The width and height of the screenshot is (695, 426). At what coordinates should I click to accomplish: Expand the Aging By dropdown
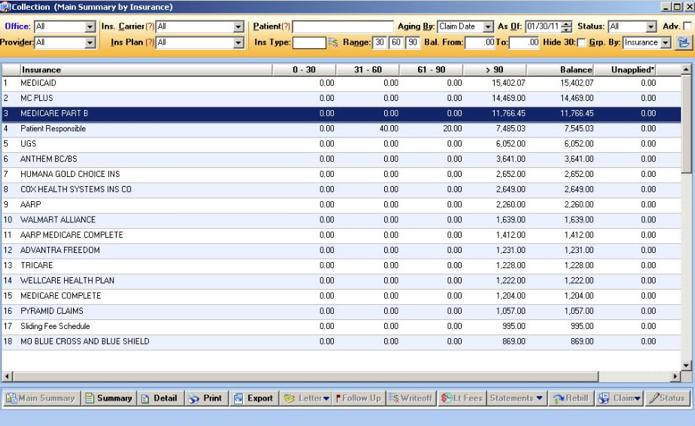[x=488, y=26]
